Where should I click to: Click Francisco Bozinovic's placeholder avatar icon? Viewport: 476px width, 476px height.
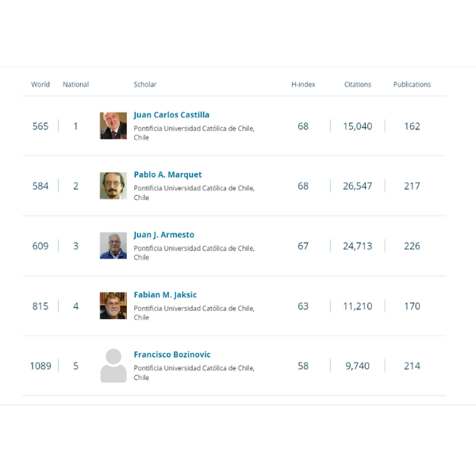(113, 366)
